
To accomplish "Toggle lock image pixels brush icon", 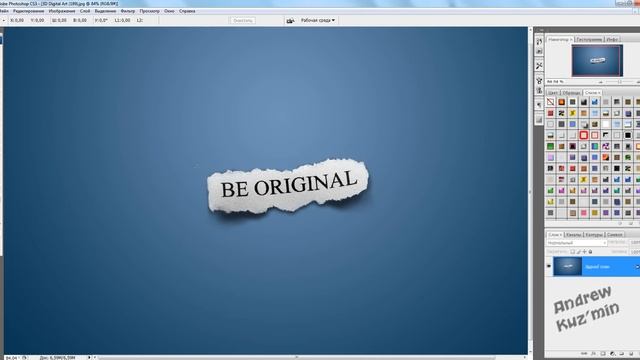I will (x=578, y=252).
